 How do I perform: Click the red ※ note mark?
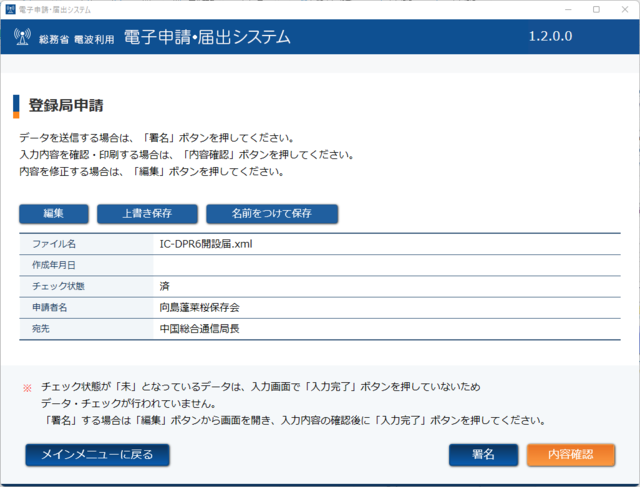[x=27, y=388]
